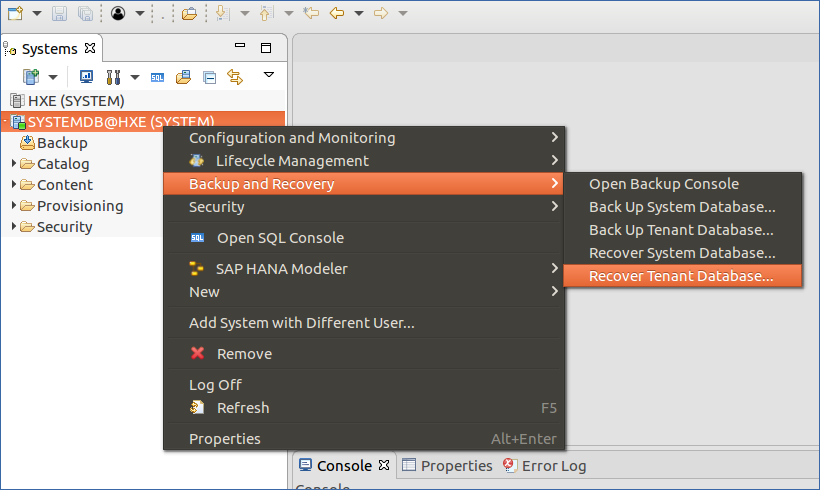Click the folder with server icon in Systems toolbar
The height and width of the screenshot is (490, 820).
[183, 77]
